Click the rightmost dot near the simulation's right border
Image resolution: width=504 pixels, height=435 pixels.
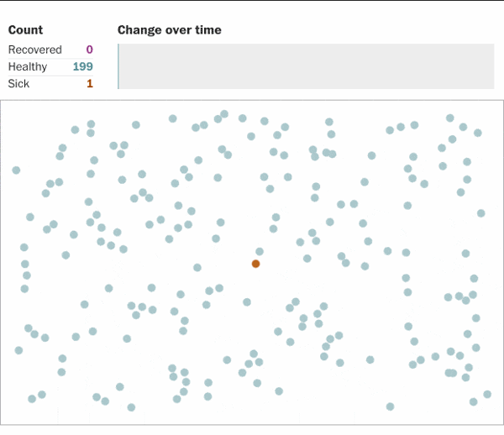[481, 213]
